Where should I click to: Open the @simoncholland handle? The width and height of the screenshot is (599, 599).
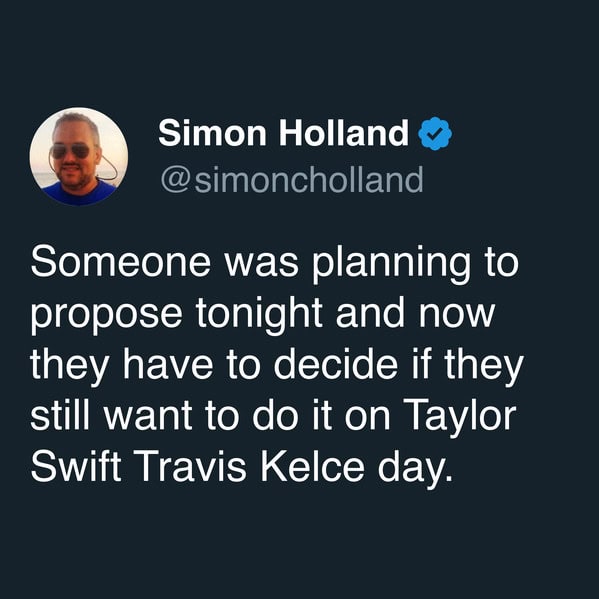(x=292, y=179)
